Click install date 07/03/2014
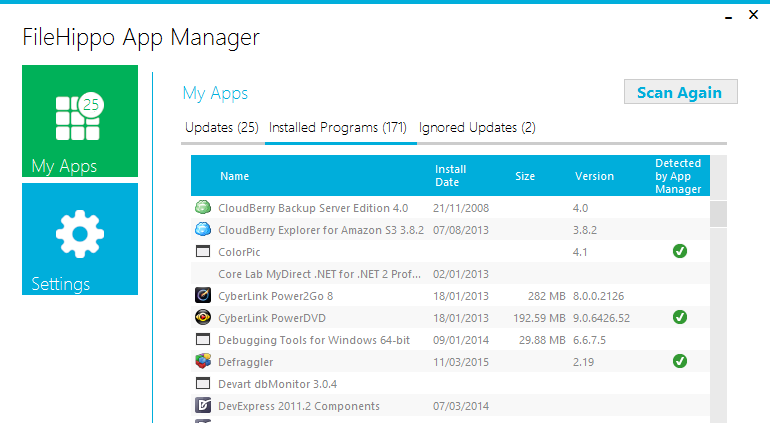 click(461, 406)
